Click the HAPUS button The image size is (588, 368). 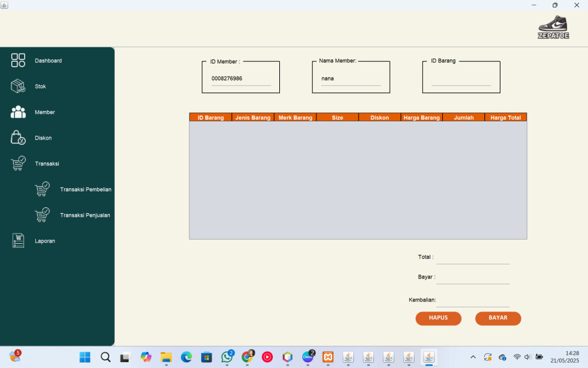(439, 318)
